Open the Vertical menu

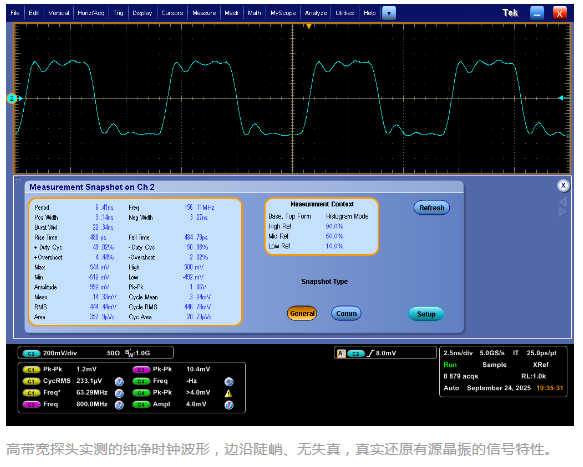point(59,13)
